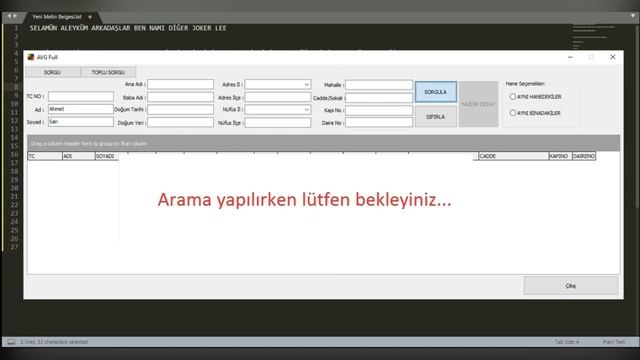Open the Nüfus İl dropdown
Image resolution: width=640 pixels, height=360 pixels.
click(x=306, y=110)
